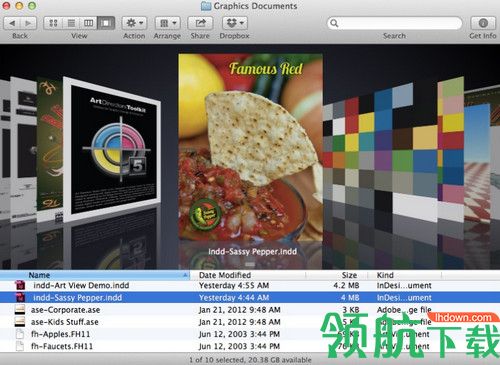
Task: Click InDesign icon of Art View Demo
Action: [20, 285]
